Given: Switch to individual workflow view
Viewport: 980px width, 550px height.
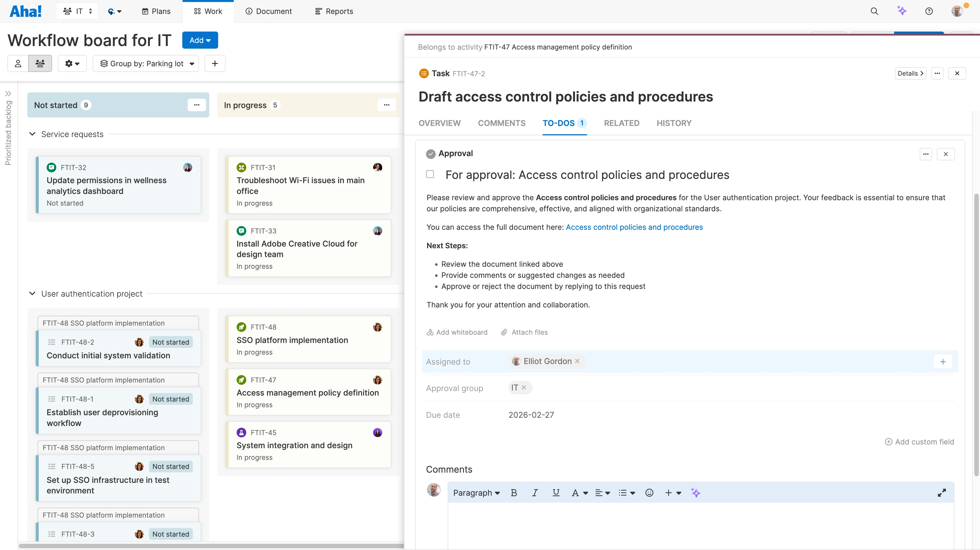Looking at the screenshot, I should tap(18, 63).
